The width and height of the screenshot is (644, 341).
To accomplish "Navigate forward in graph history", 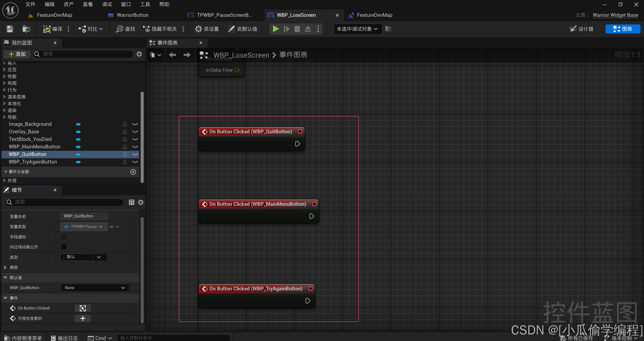I will tap(187, 55).
